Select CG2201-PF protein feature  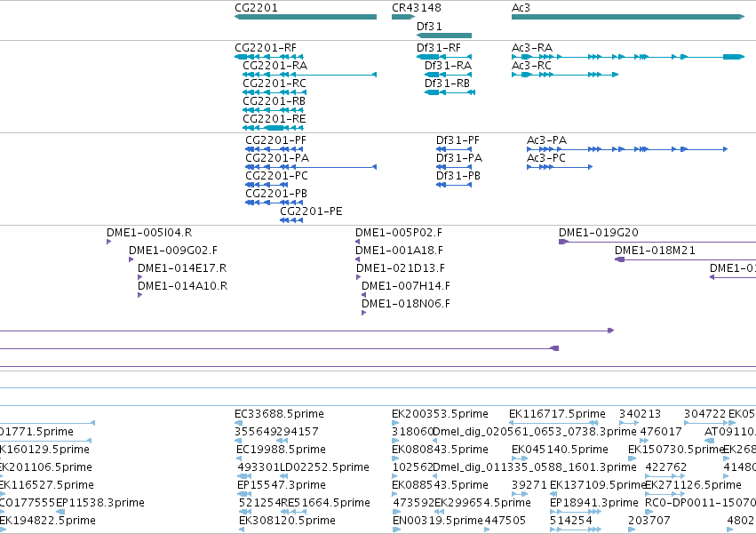click(x=275, y=149)
